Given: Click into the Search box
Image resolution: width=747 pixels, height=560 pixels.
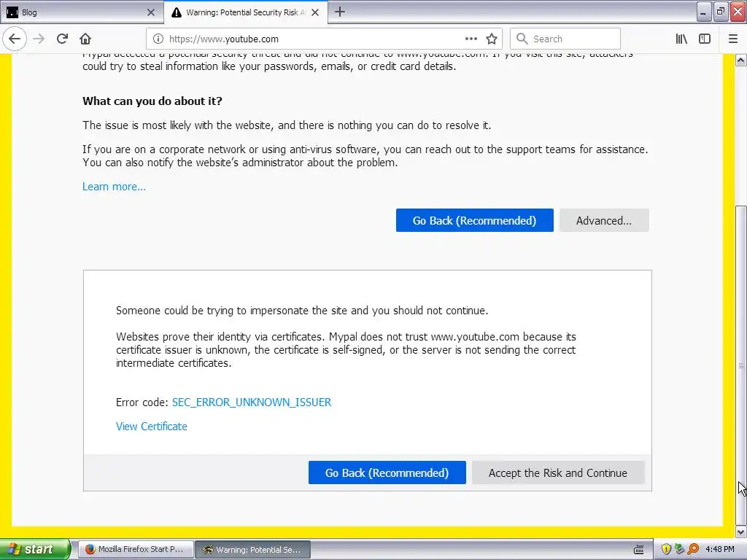Looking at the screenshot, I should point(565,39).
